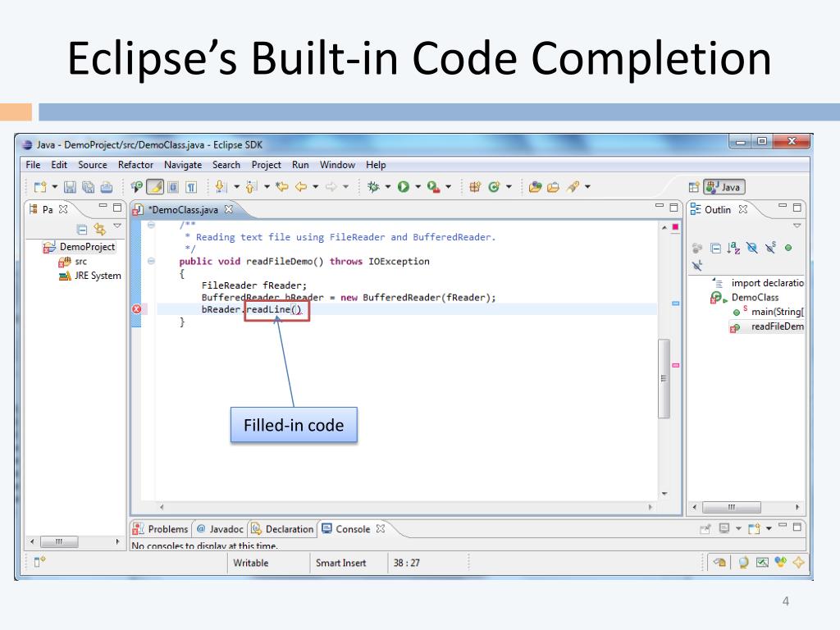The image size is (840, 630).
Task: Click the Next Annotation down-arrow icon
Action: [x=220, y=186]
